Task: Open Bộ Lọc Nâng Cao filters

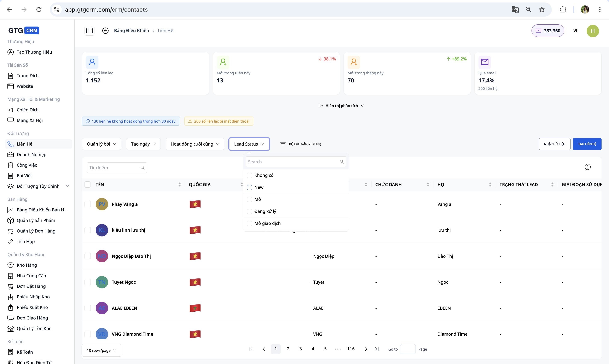Action: click(x=301, y=144)
